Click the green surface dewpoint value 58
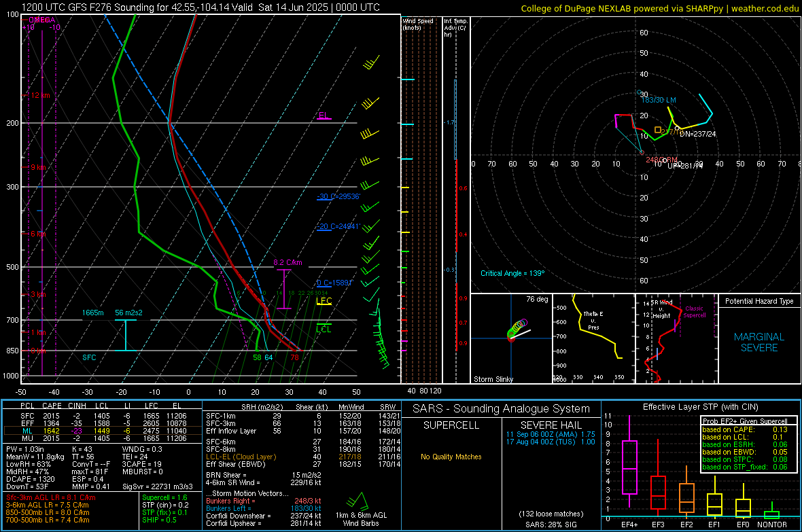This screenshot has width=802, height=532. click(258, 357)
